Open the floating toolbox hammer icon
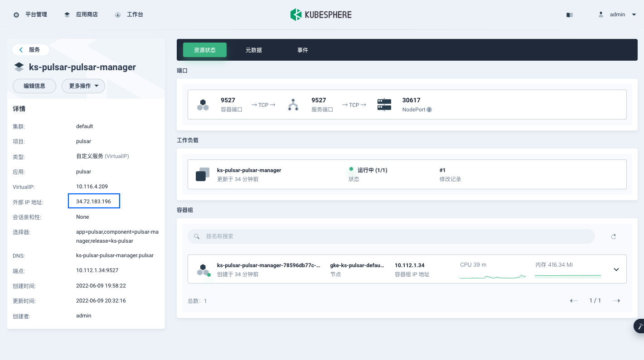 639,326
